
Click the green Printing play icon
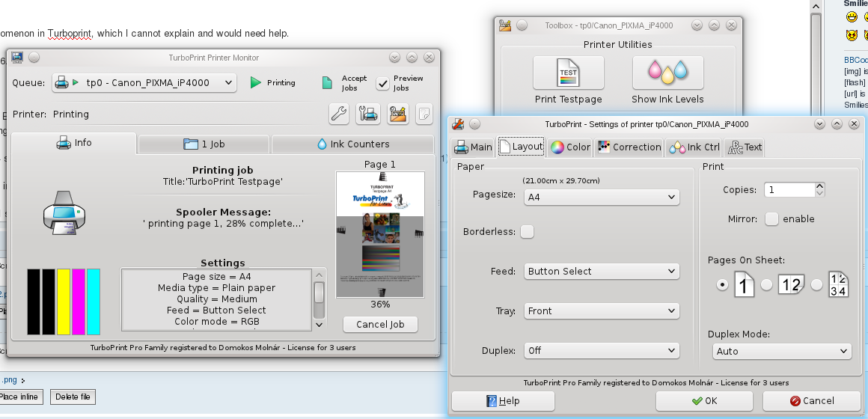[256, 83]
